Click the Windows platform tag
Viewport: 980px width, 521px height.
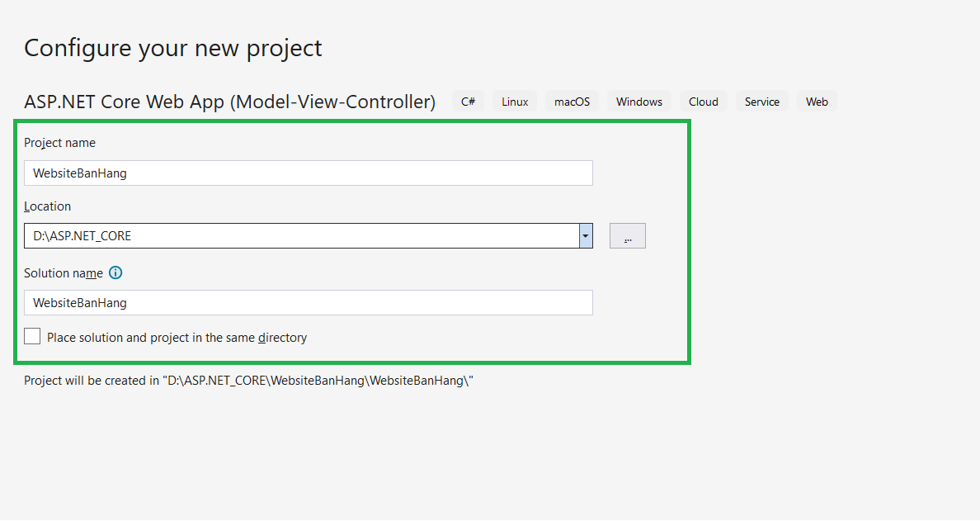click(x=638, y=102)
